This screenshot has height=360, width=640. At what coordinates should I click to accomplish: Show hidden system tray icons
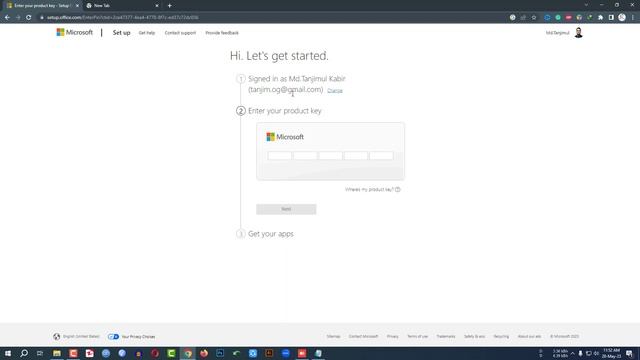pos(572,353)
